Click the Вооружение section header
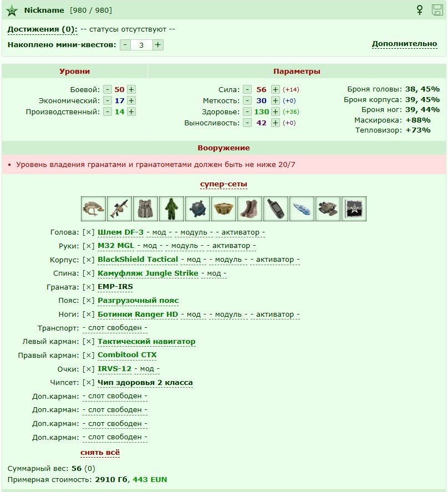The image size is (448, 492). point(223,148)
